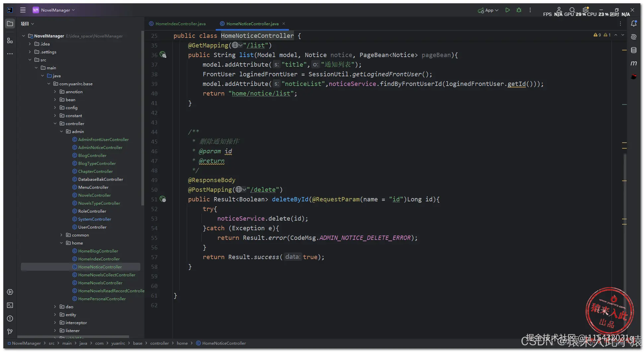Collapse the NovelManager root node
This screenshot has height=352, width=644.
pyautogui.click(x=24, y=36)
